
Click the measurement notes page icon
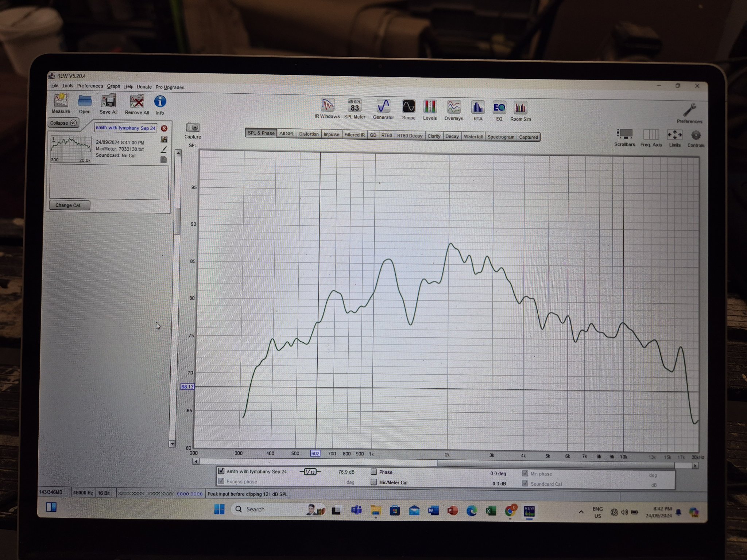click(163, 160)
